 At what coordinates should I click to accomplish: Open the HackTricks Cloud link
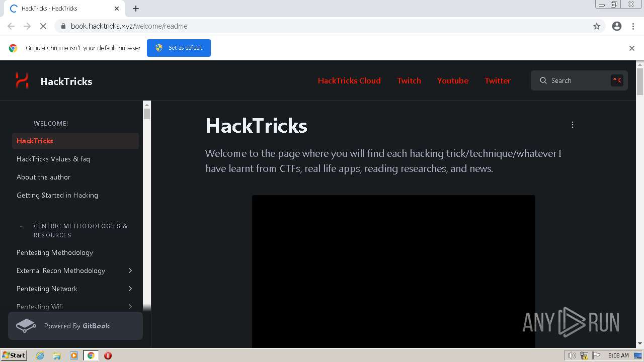tap(349, 80)
